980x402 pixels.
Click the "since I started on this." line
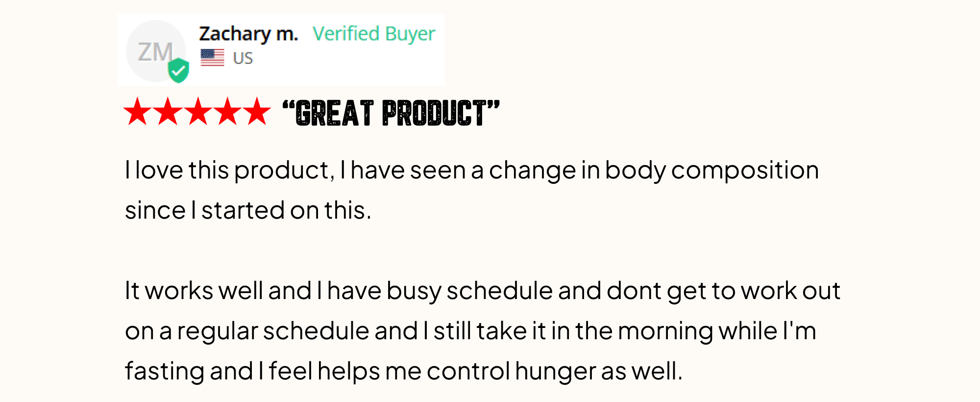coord(248,210)
